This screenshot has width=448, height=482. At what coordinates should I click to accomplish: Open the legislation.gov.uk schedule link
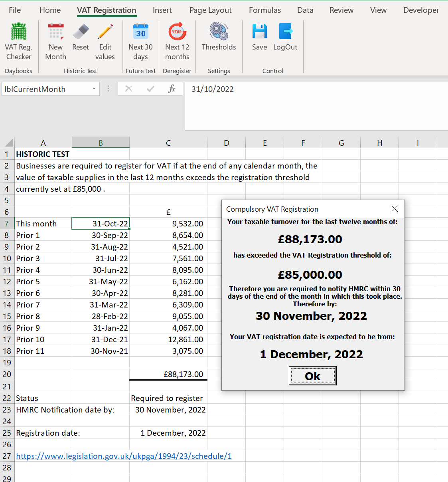pyautogui.click(x=124, y=456)
